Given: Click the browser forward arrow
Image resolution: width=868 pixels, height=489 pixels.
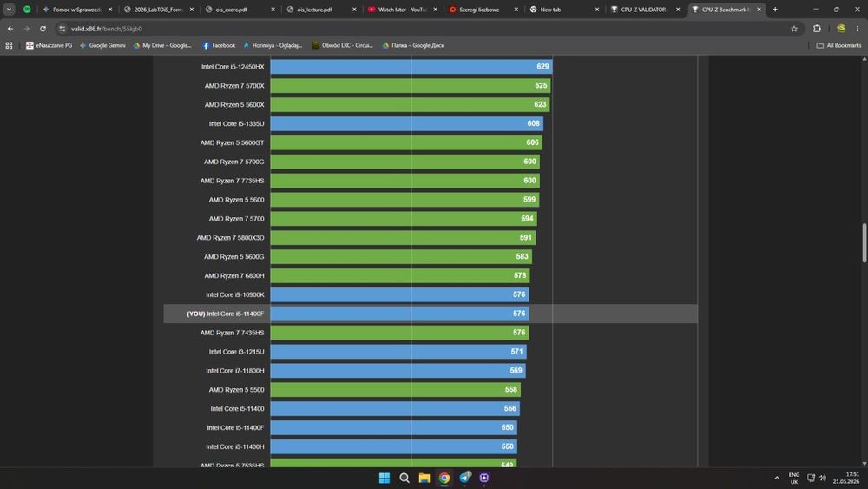Looking at the screenshot, I should [26, 29].
